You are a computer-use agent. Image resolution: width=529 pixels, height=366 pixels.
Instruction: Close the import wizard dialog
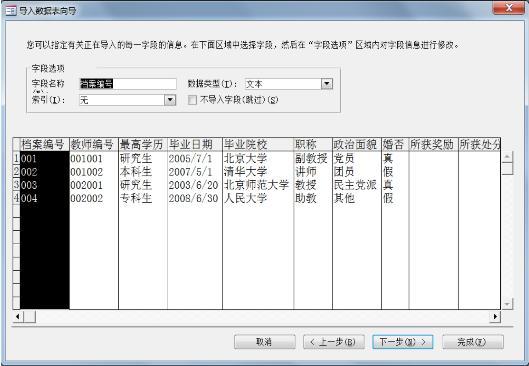click(509, 8)
